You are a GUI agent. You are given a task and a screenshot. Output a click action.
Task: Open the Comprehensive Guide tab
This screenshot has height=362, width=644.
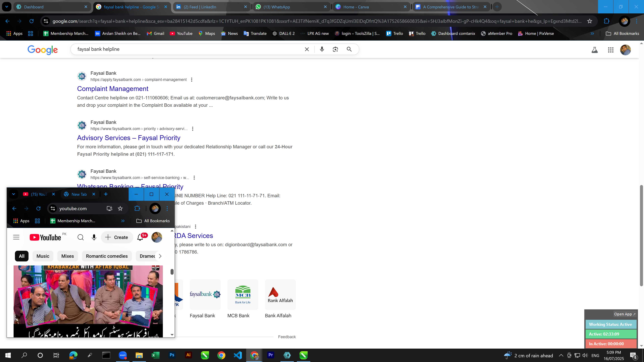451,7
